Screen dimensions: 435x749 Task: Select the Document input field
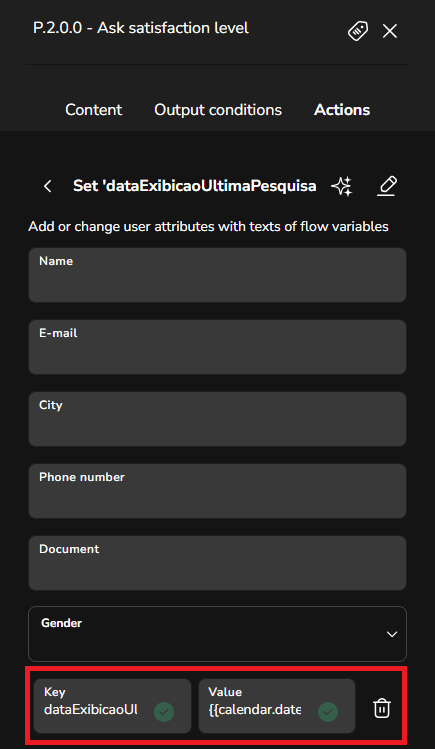pyautogui.click(x=217, y=563)
